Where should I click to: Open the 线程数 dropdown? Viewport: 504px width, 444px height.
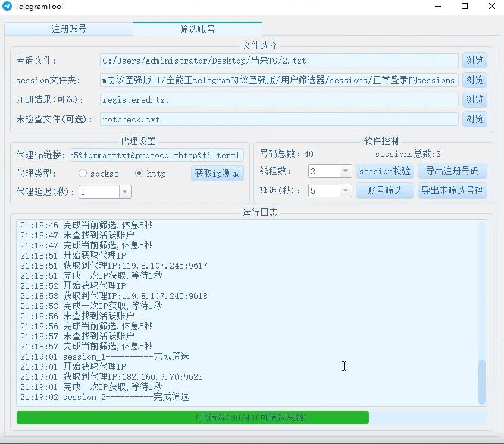345,171
